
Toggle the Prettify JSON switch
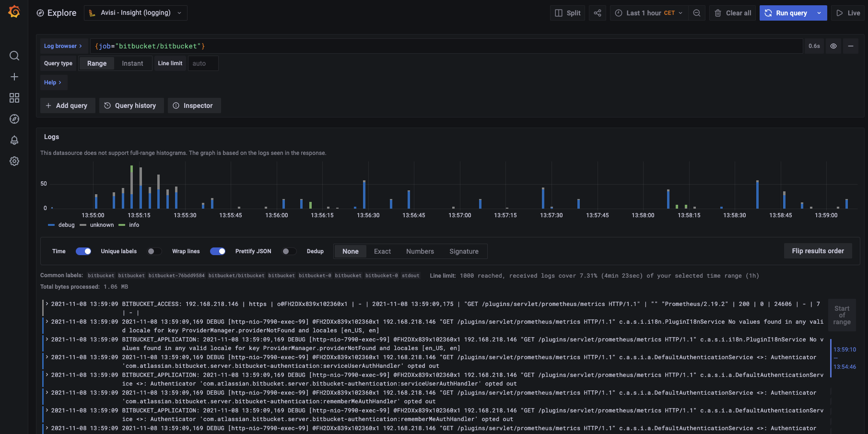[x=289, y=251]
